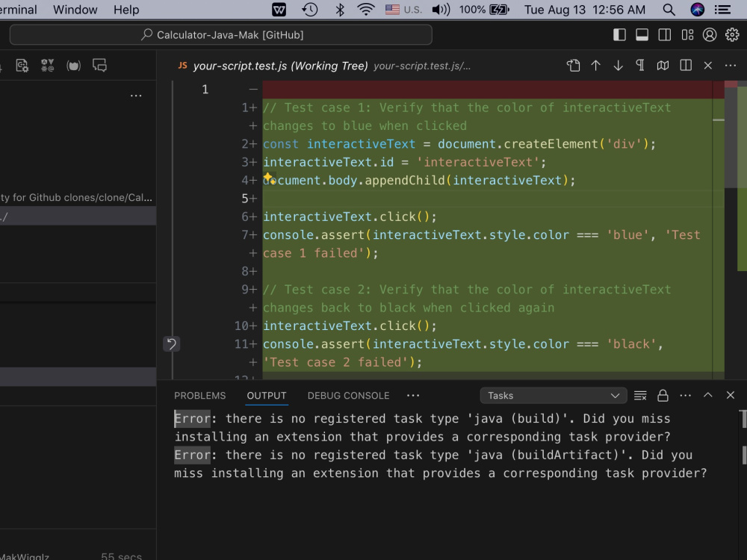747x560 pixels.
Task: Switch to the DEBUG CONSOLE tab
Action: tap(348, 396)
